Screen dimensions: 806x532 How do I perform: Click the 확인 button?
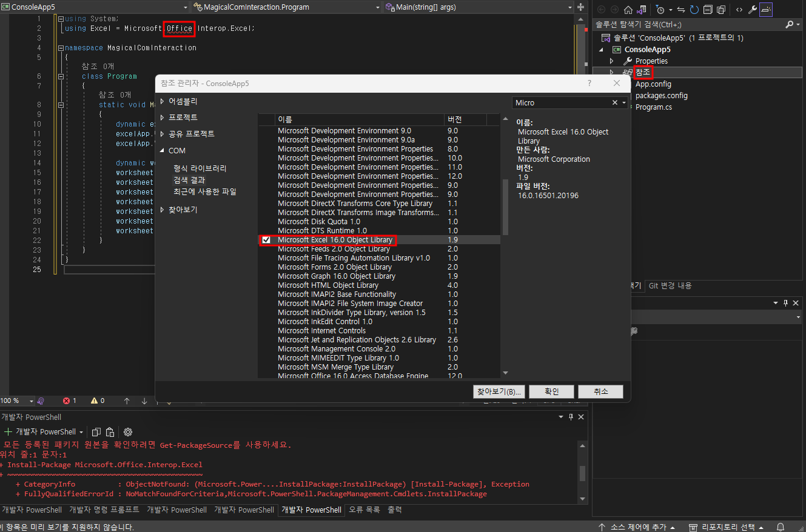tap(551, 391)
